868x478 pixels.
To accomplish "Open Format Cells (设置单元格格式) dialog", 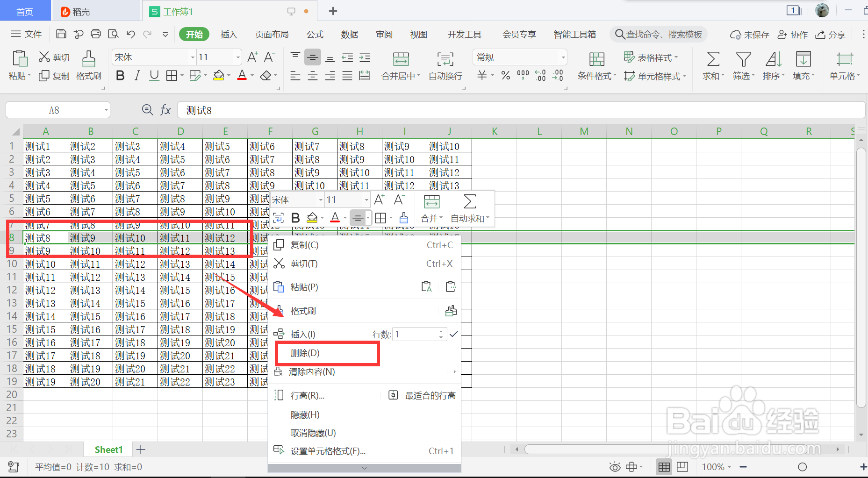I will [x=364, y=451].
